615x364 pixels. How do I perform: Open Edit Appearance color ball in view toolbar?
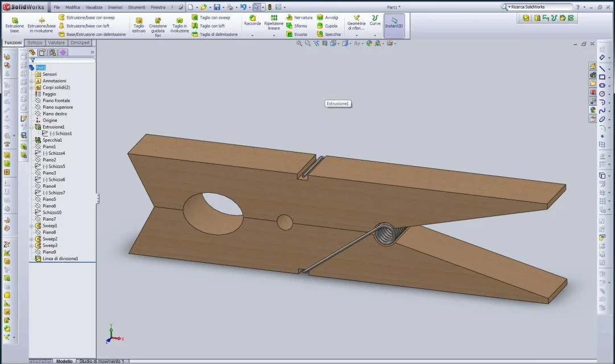[x=369, y=44]
